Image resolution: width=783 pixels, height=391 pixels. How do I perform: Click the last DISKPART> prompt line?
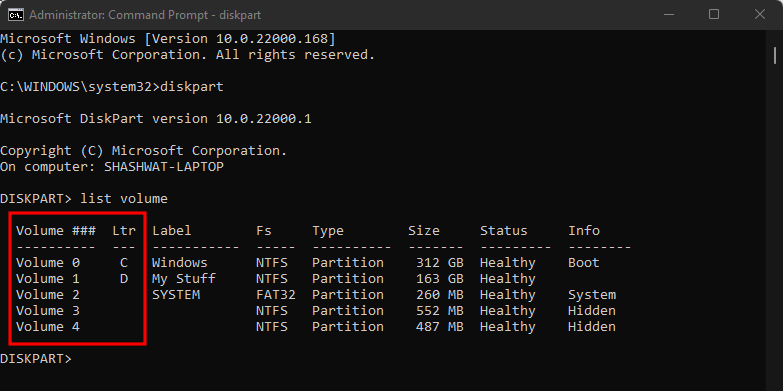click(x=36, y=359)
